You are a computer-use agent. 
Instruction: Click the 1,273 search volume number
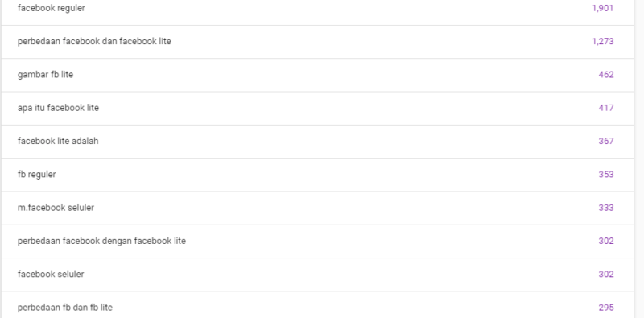[x=602, y=42]
